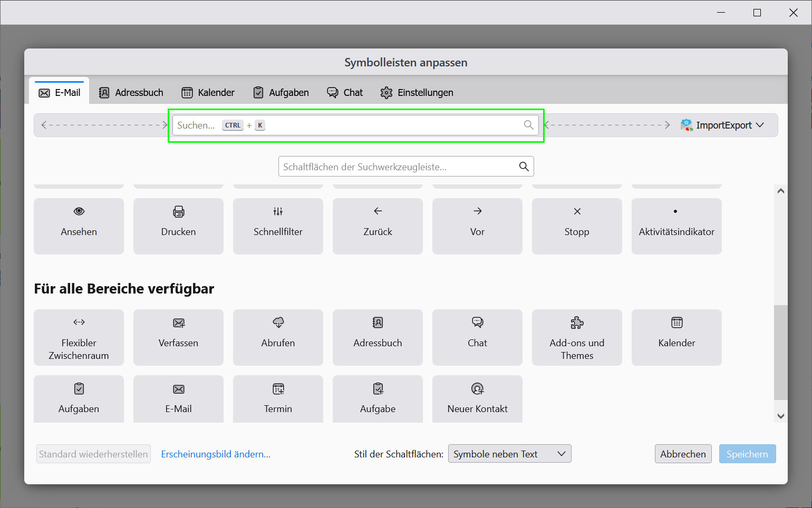Viewport: 812px width, 508px height.
Task: Select the Adressbuch palette button
Action: click(378, 337)
